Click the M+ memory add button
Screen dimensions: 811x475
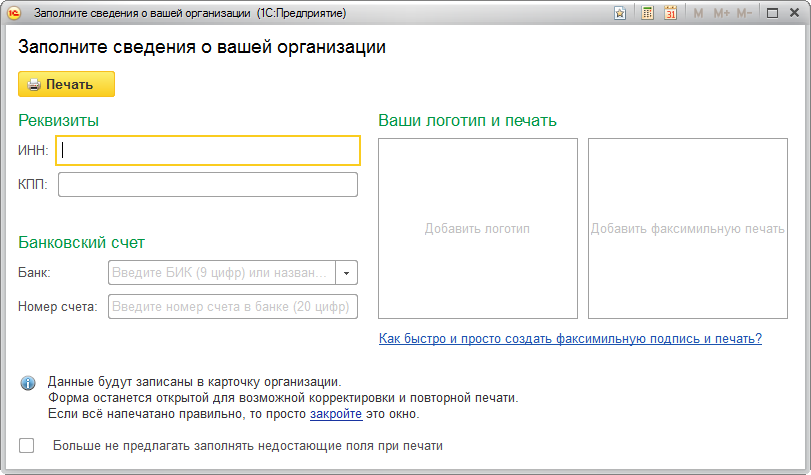(721, 13)
